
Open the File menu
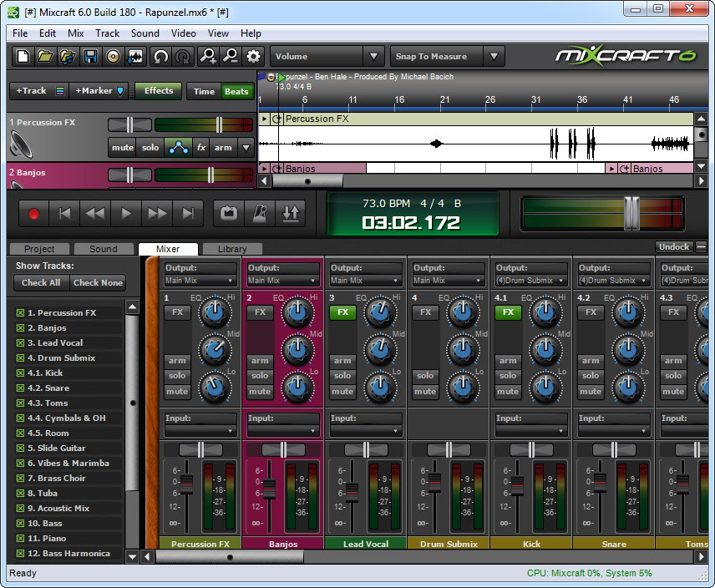tap(20, 33)
